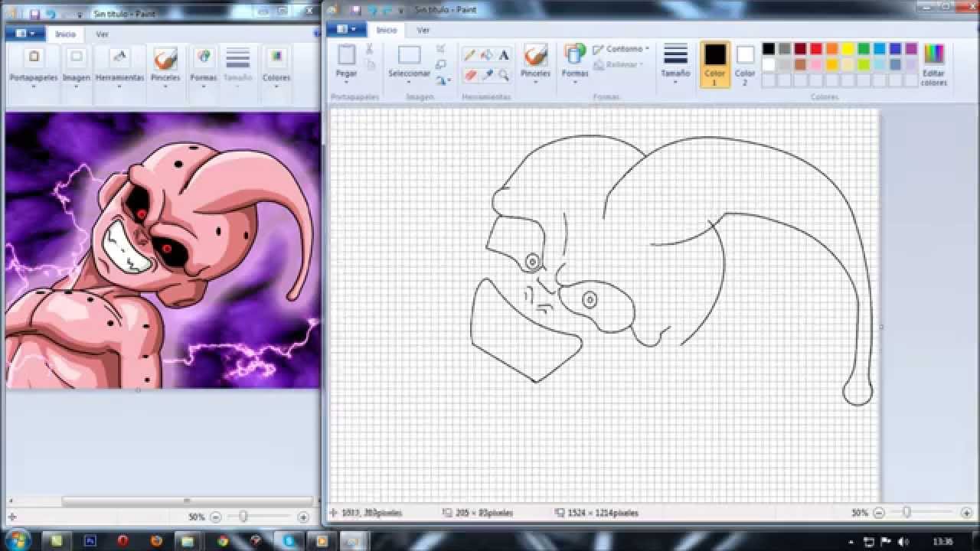Image resolution: width=980 pixels, height=551 pixels.
Task: Click the zoom slider handle in reference image window
Action: pyautogui.click(x=243, y=517)
